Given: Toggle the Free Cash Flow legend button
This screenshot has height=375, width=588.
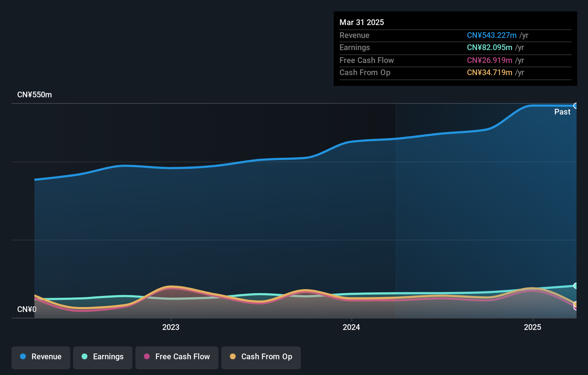Looking at the screenshot, I should point(177,357).
